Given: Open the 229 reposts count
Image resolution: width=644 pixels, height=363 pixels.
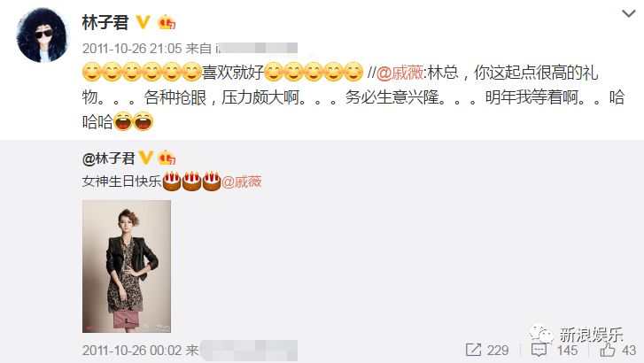Looking at the screenshot, I should (x=497, y=351).
